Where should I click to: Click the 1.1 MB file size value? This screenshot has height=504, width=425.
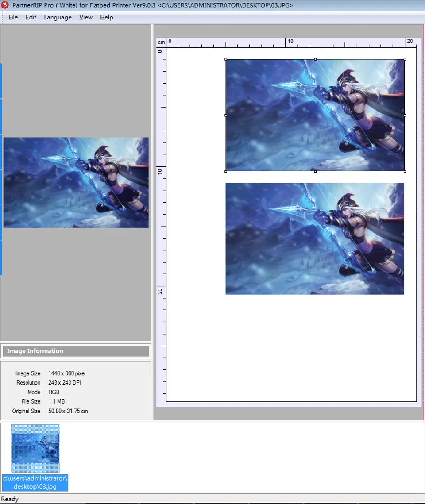tap(57, 401)
